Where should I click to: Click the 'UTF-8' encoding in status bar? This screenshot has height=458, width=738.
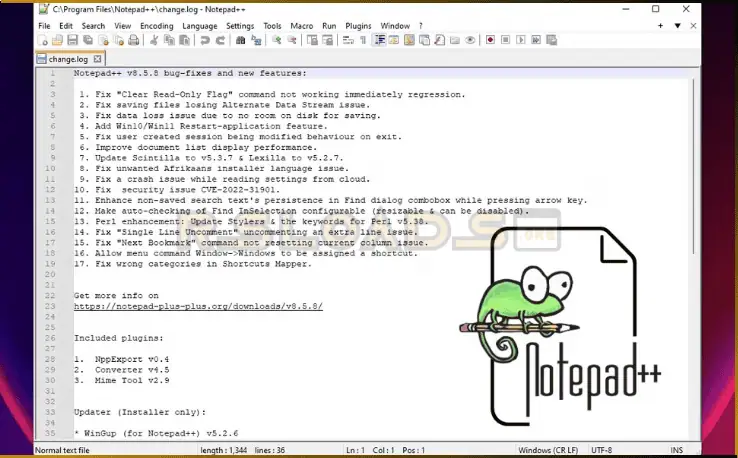point(602,450)
